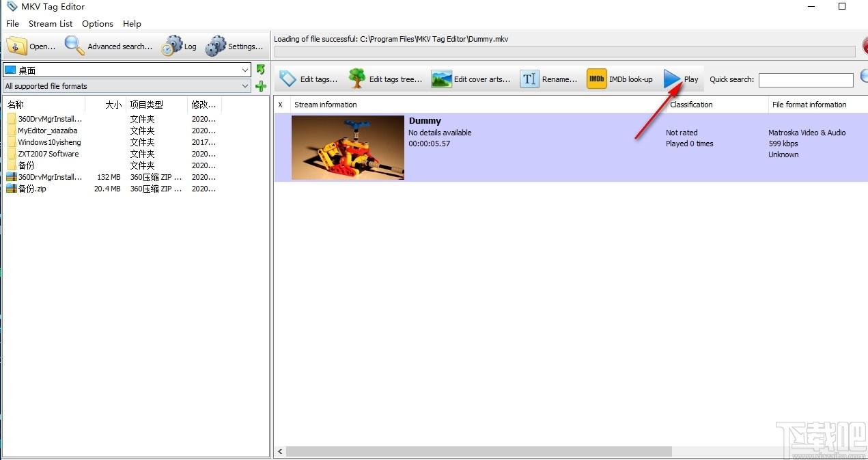Select MyEditor_xiazaiba folder icon
Screen dimensions: 868x460
pyautogui.click(x=12, y=131)
